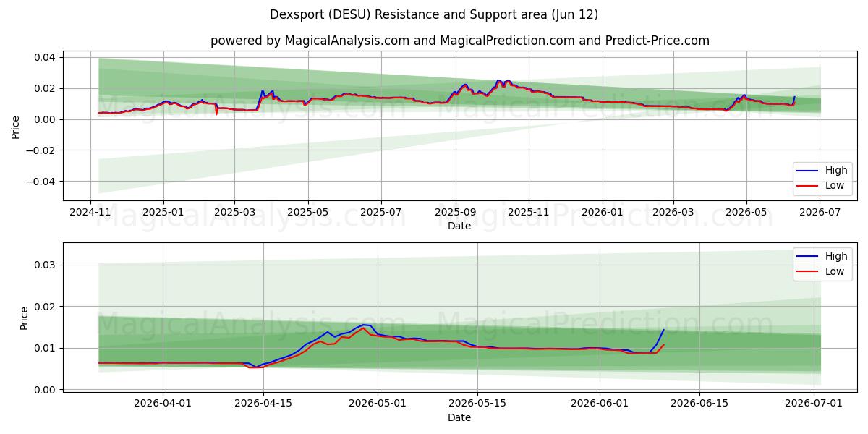
Task: Click the '−0.02' price tick on the upper chart
Action: click(41, 150)
